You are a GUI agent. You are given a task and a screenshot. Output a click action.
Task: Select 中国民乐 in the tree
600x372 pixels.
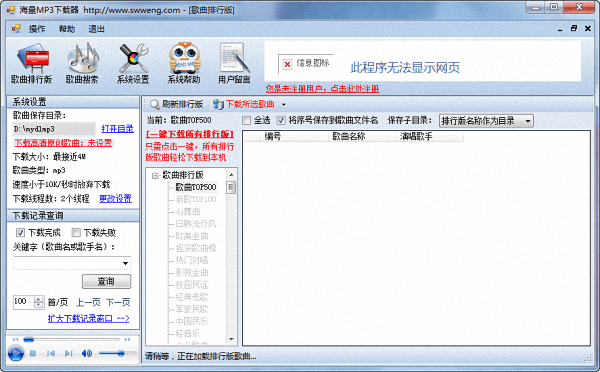coord(192,321)
